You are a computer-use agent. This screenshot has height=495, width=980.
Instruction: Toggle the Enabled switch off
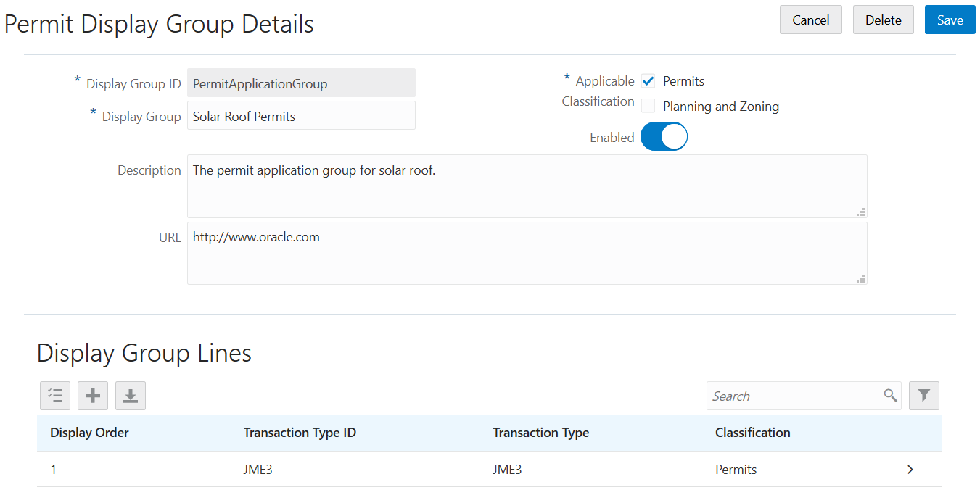[x=664, y=137]
